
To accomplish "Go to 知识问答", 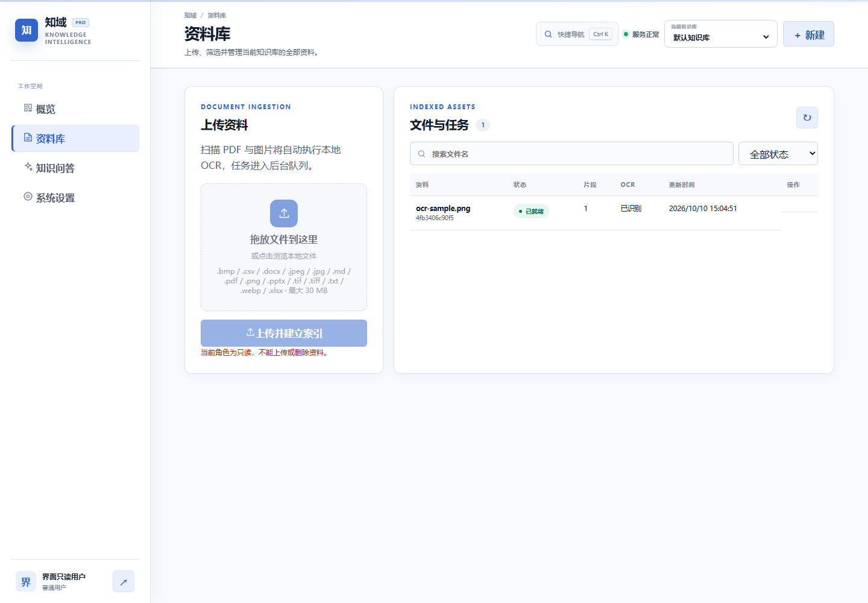I will pos(75,168).
